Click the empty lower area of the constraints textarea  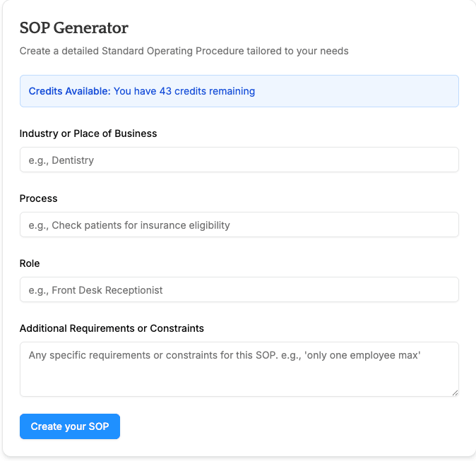click(239, 380)
